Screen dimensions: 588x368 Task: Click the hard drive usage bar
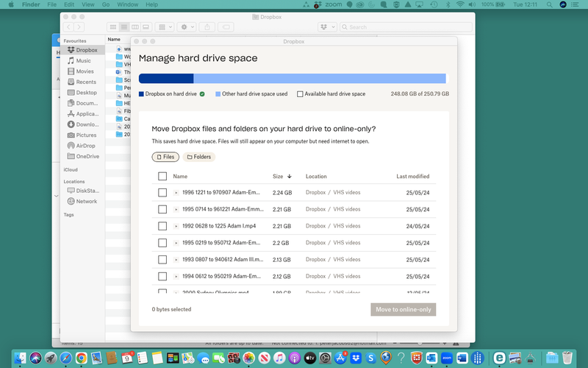click(x=292, y=79)
